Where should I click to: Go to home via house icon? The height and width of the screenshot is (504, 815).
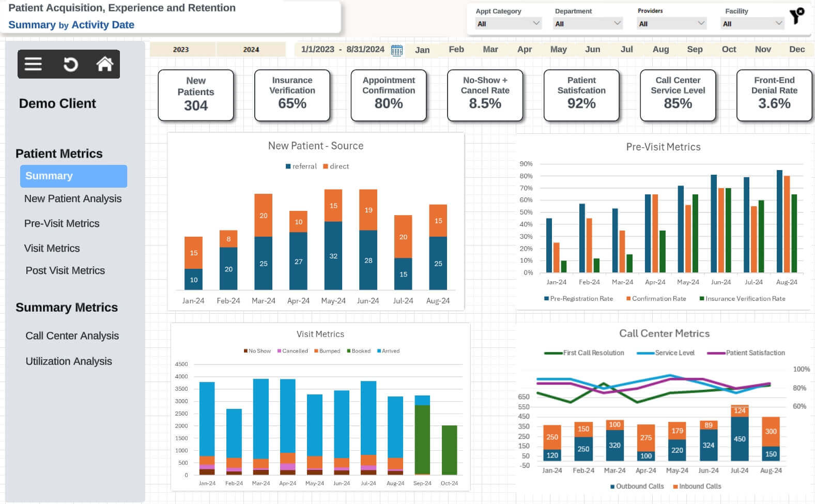coord(104,64)
